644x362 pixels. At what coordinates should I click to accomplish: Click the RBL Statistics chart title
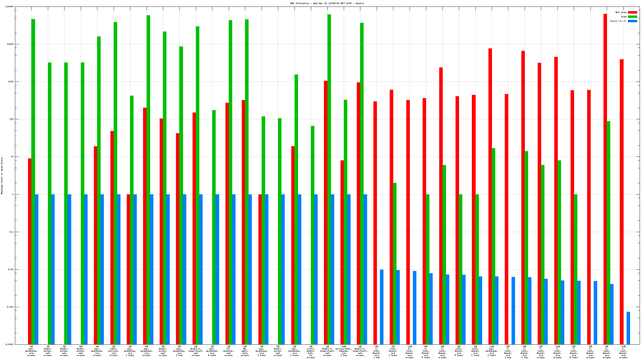click(327, 3)
